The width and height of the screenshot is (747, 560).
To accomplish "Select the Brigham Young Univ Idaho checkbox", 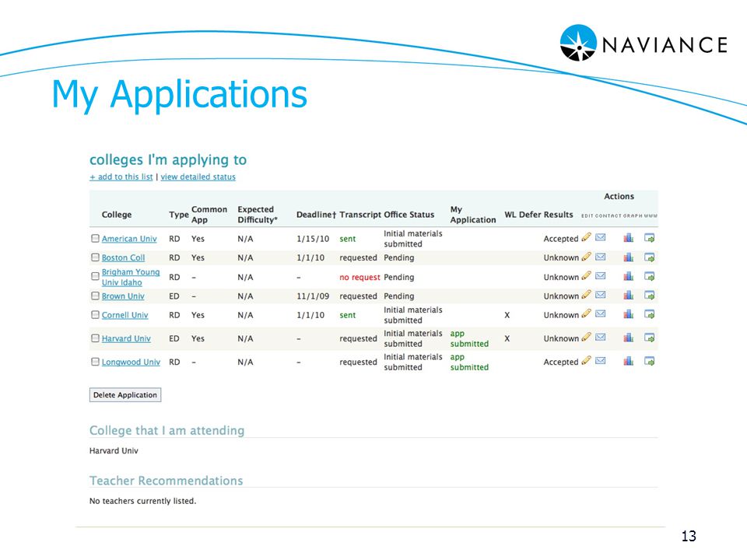I will [x=95, y=275].
